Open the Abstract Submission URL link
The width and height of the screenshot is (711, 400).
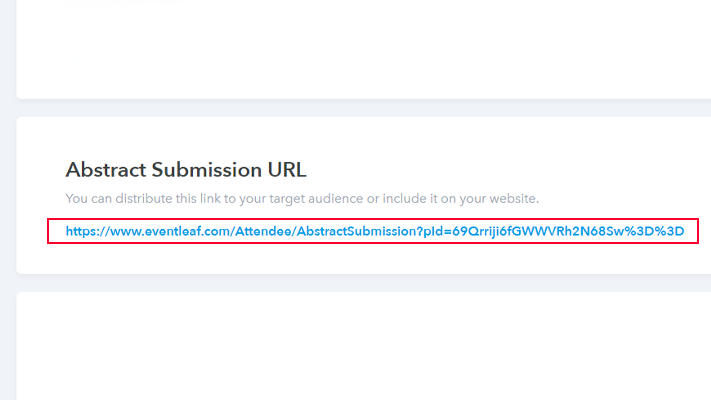point(374,232)
